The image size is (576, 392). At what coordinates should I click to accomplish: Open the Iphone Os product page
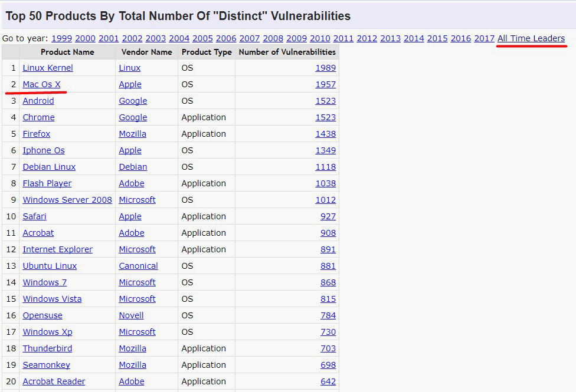click(x=44, y=150)
